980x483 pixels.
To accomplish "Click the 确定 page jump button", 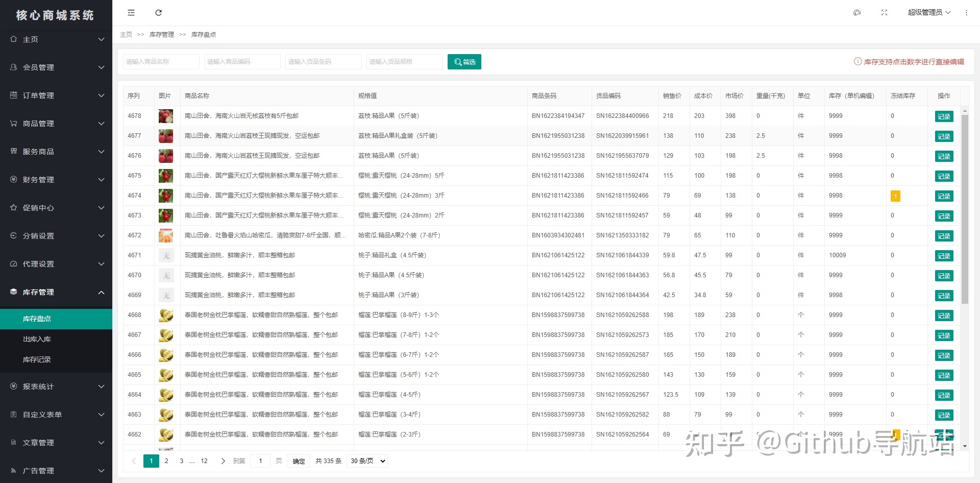I will point(299,461).
